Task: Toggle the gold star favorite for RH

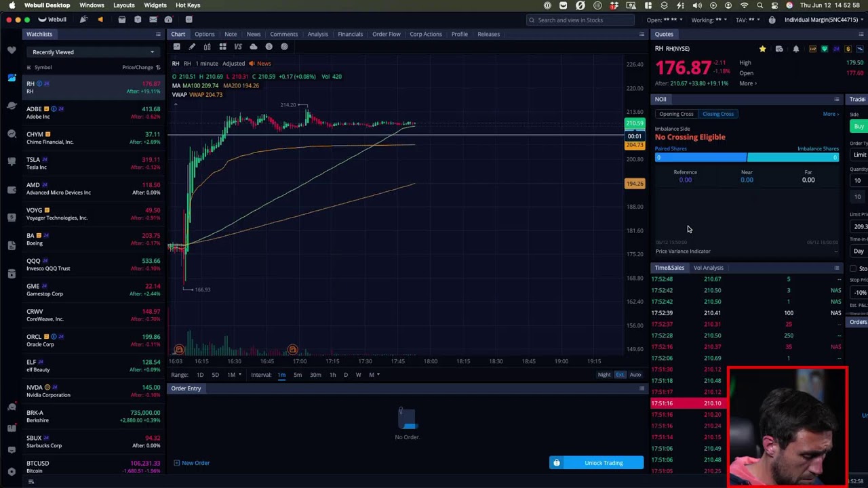Action: 762,49
